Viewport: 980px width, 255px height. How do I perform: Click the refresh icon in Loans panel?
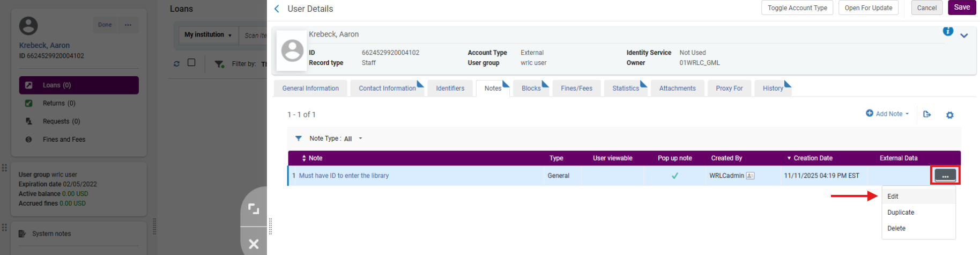point(176,64)
